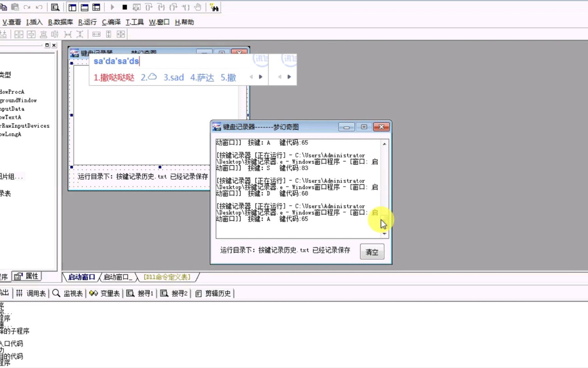Open the W.窗口 menu
The width and height of the screenshot is (588, 368).
coord(159,22)
